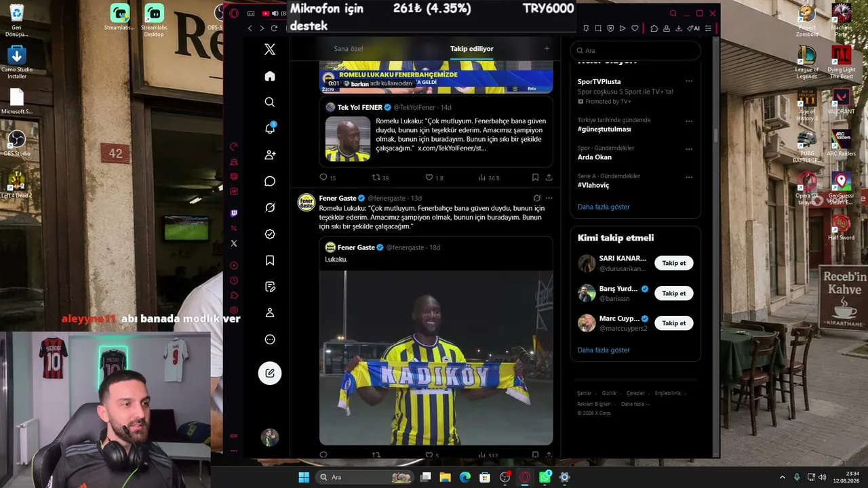Go forward in browser history
This screenshot has width=868, height=488.
pyautogui.click(x=262, y=28)
